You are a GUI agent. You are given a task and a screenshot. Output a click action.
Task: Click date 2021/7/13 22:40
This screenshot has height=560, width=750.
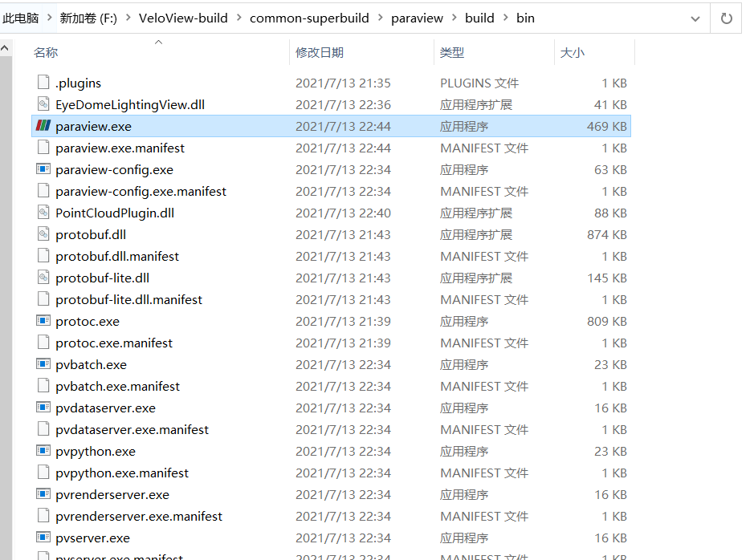[x=343, y=213]
